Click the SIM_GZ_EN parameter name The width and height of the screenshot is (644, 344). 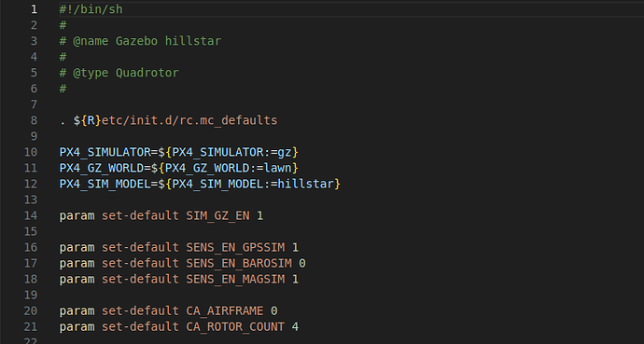click(217, 215)
